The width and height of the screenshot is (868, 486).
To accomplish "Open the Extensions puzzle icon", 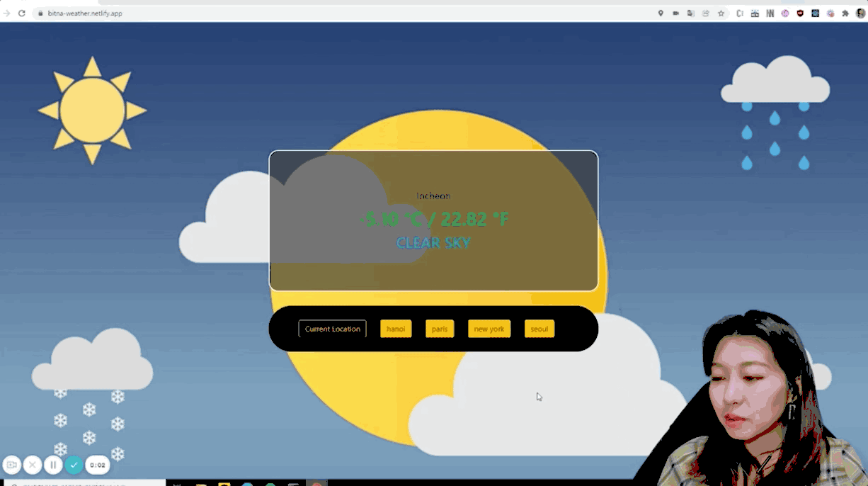I will [845, 13].
